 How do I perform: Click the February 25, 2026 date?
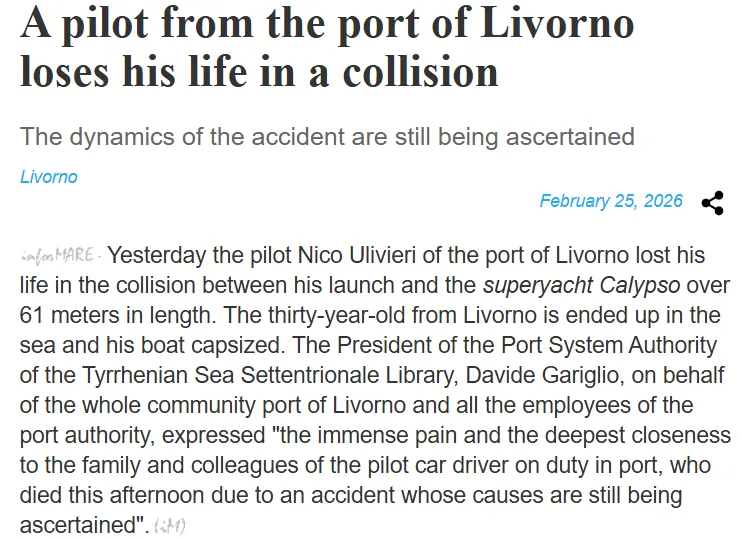(610, 201)
